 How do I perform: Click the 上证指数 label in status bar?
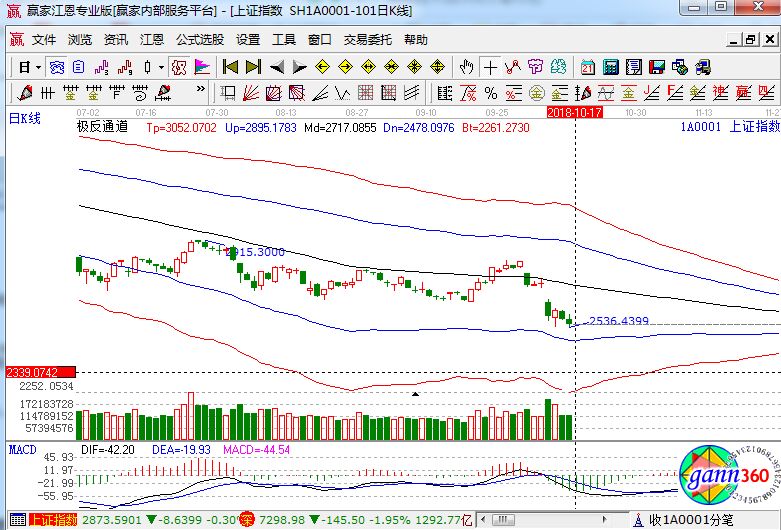pyautogui.click(x=52, y=521)
